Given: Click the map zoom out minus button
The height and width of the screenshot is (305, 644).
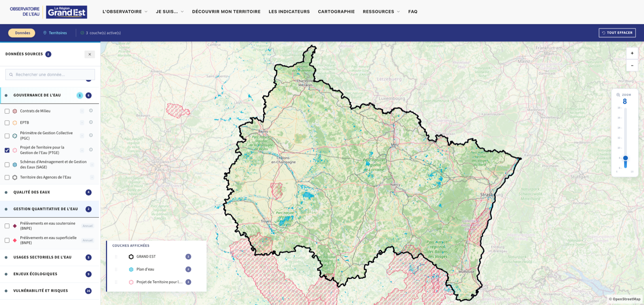Looking at the screenshot, I should pos(632,65).
